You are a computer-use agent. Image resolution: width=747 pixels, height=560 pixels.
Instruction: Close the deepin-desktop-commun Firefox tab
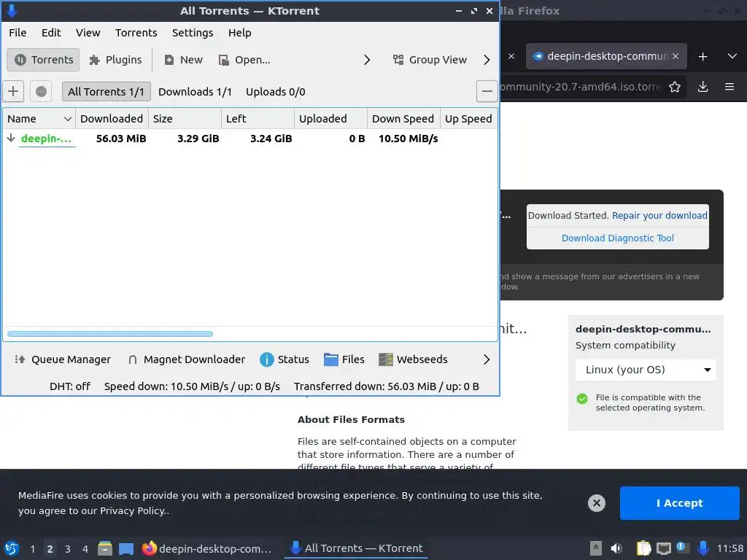pyautogui.click(x=676, y=56)
